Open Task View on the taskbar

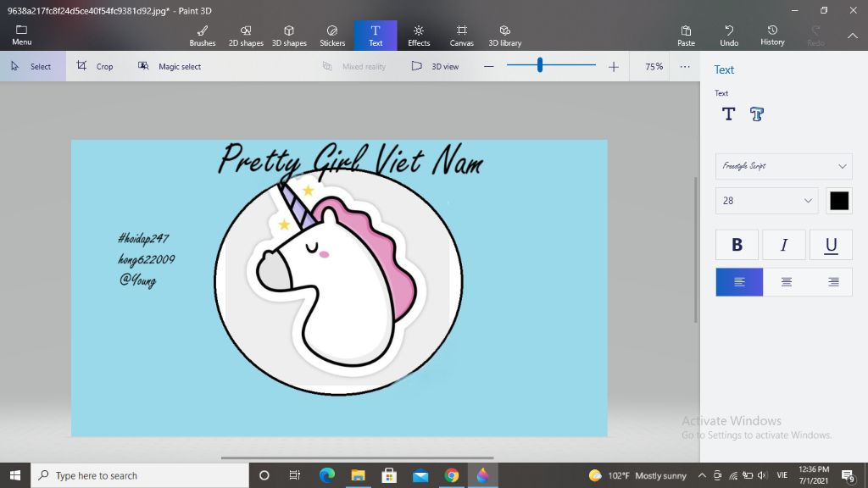click(294, 475)
